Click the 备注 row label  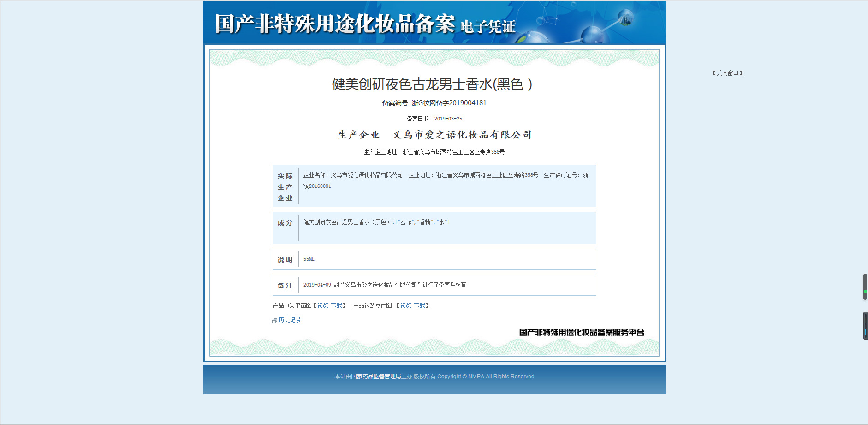[x=285, y=286]
